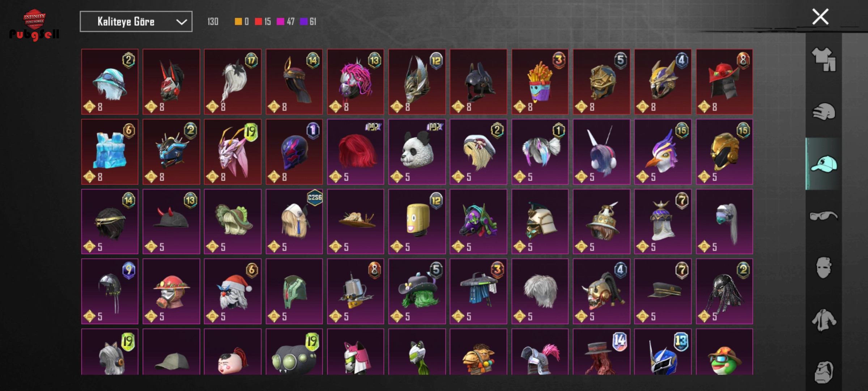The width and height of the screenshot is (868, 391).
Task: Click the dropdown chevron arrow beside Kaliteye Göre
Action: 181,22
